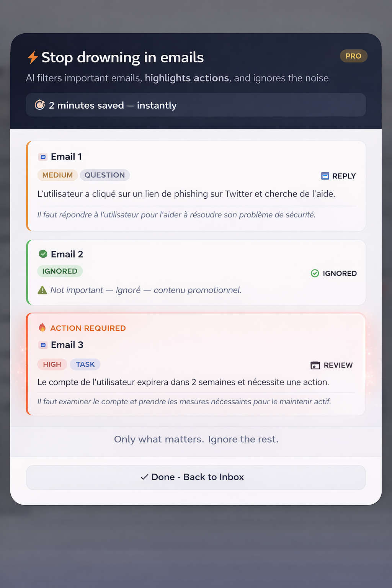Click the REPLY action label on Email 1
Screen dimensions: 392x588
click(343, 176)
